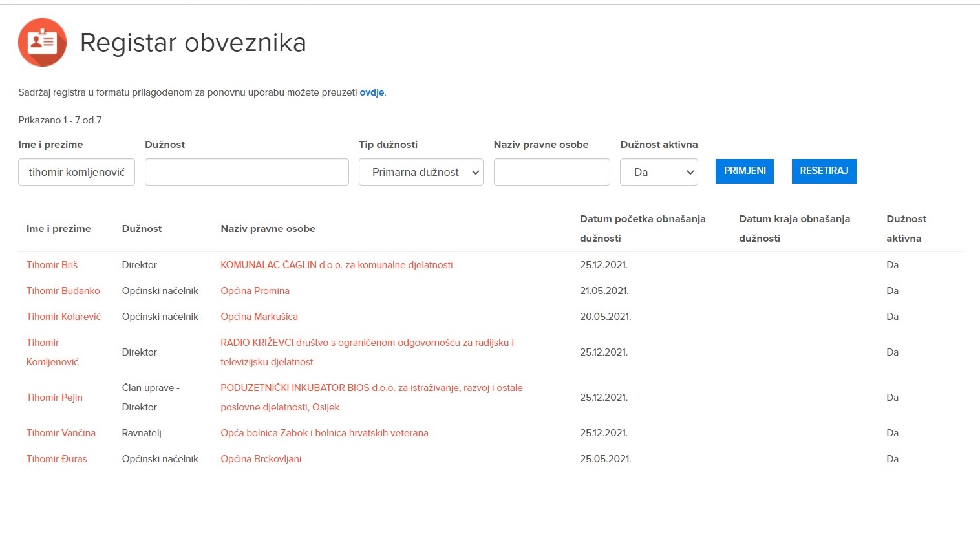Viewport: 980px width, 552px height.
Task: Click the Registar obveznika ID card icon
Action: click(42, 43)
